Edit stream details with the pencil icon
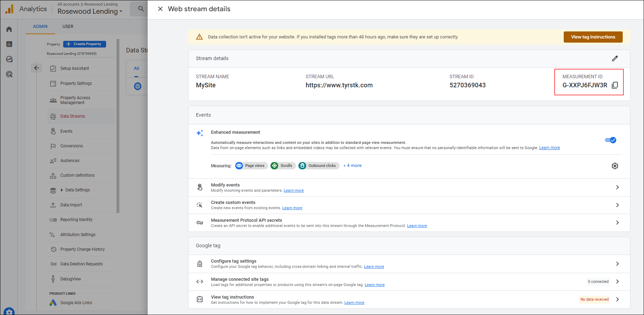The height and width of the screenshot is (315, 644). [x=615, y=58]
